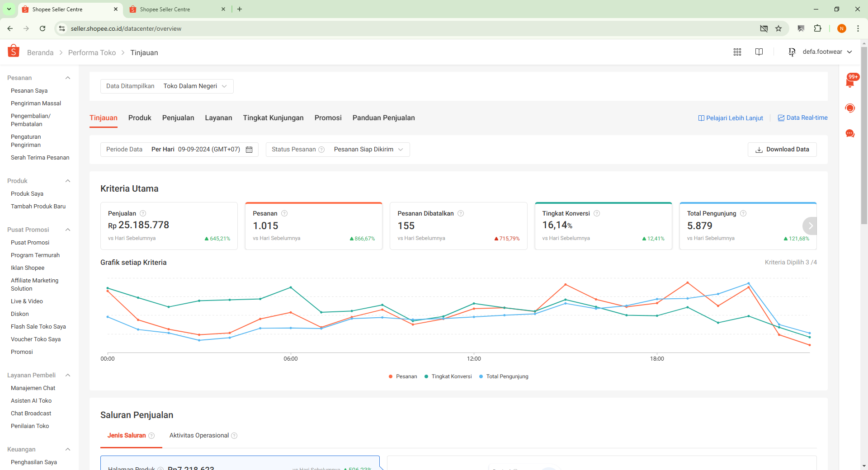Go to Beranda breadcrumb
Viewport: 868px width, 470px height.
point(40,53)
